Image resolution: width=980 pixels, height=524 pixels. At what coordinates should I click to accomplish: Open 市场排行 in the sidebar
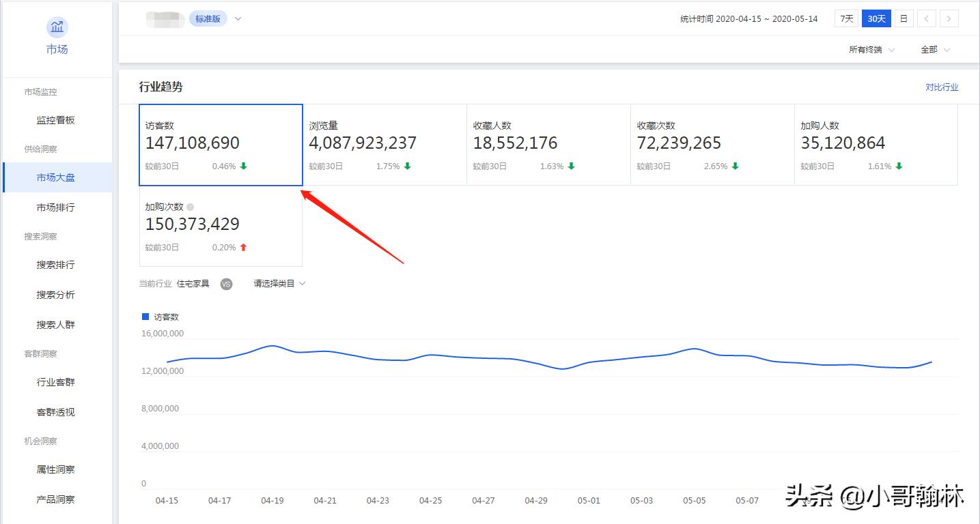(56, 207)
